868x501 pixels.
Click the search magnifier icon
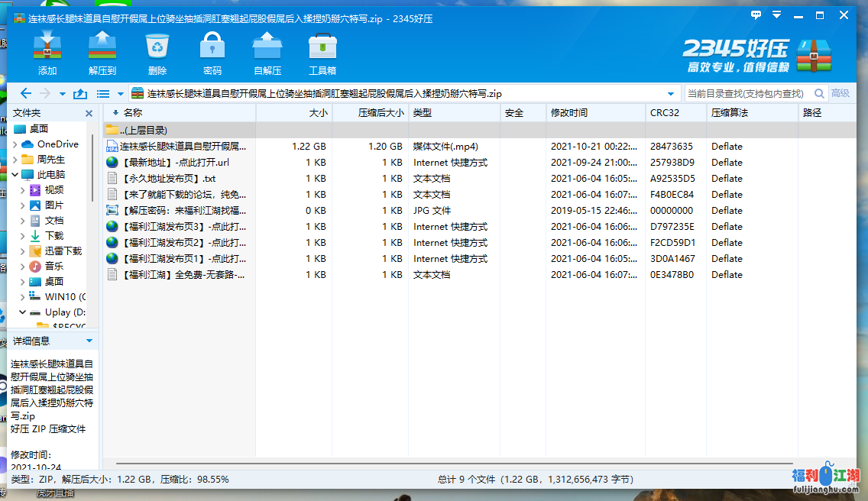[819, 94]
